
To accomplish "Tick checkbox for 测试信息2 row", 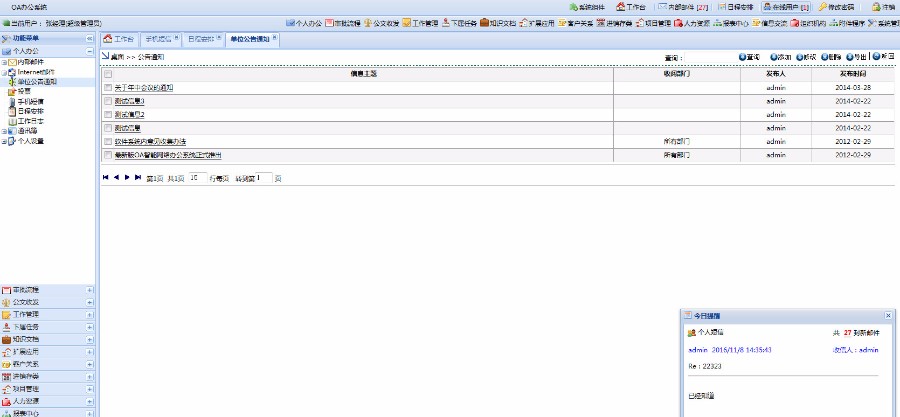I will 107,114.
